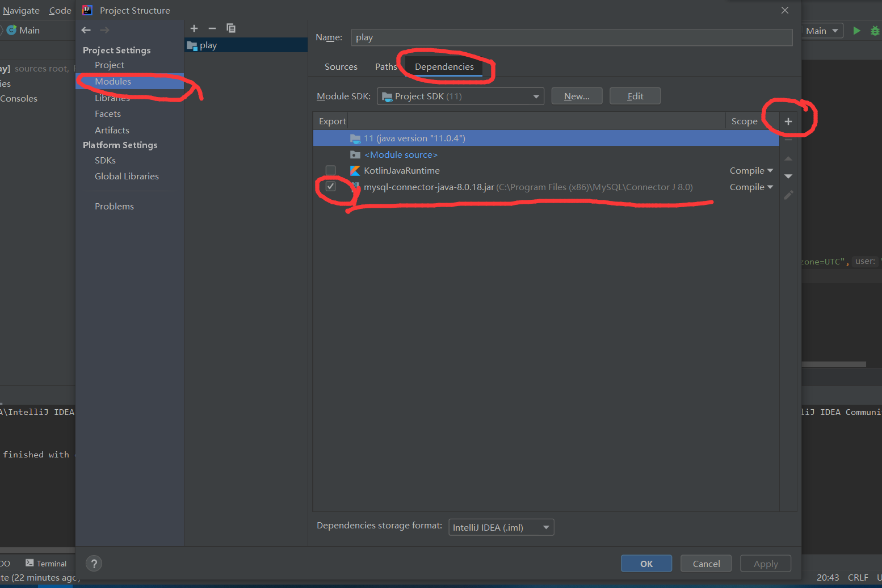Click the New SDK button
Image resolution: width=882 pixels, height=588 pixels.
(577, 95)
